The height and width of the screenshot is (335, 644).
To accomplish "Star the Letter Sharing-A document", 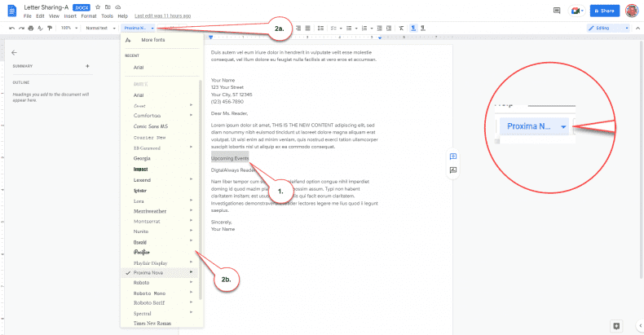I will (x=98, y=7).
